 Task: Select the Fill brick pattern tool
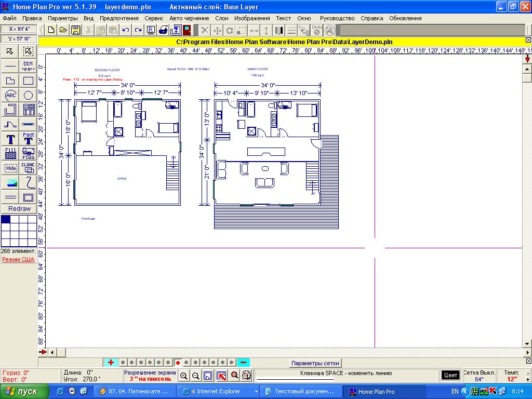tap(10, 153)
